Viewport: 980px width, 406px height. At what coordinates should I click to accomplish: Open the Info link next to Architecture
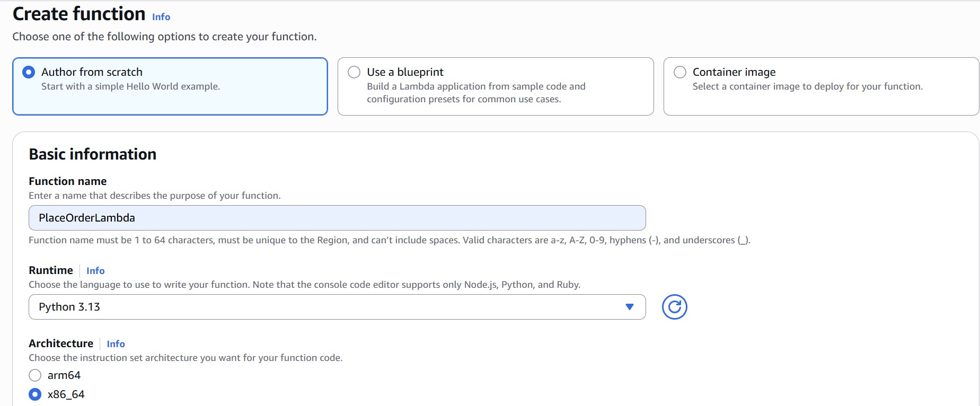point(116,344)
